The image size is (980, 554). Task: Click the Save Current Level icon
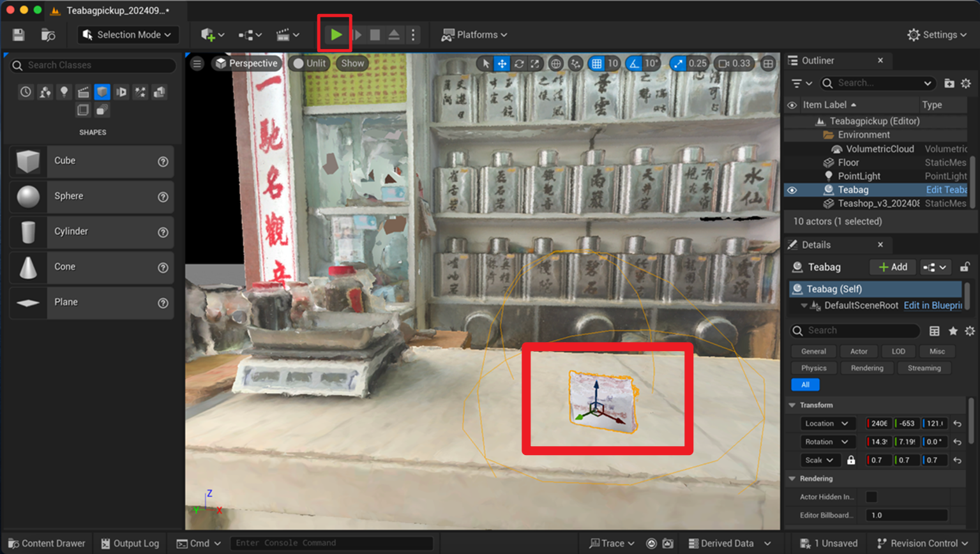tap(17, 34)
